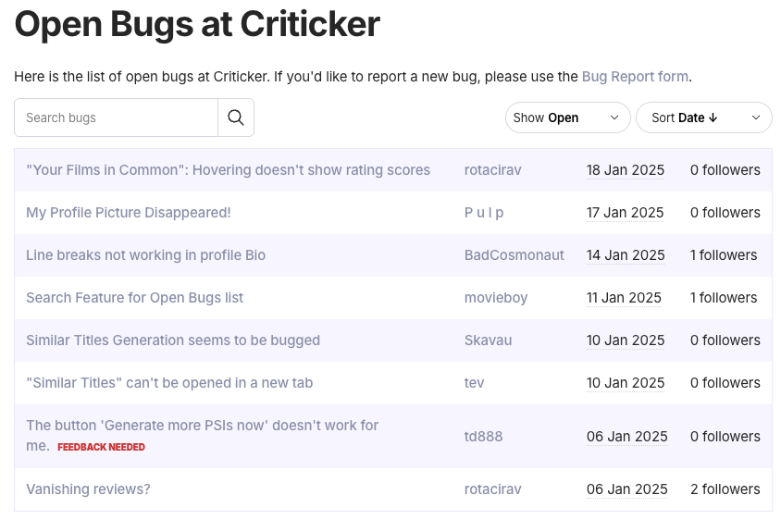Image resolution: width=781 pixels, height=532 pixels.
Task: Open "Your Films in Common" hovering bug
Action: tap(229, 170)
